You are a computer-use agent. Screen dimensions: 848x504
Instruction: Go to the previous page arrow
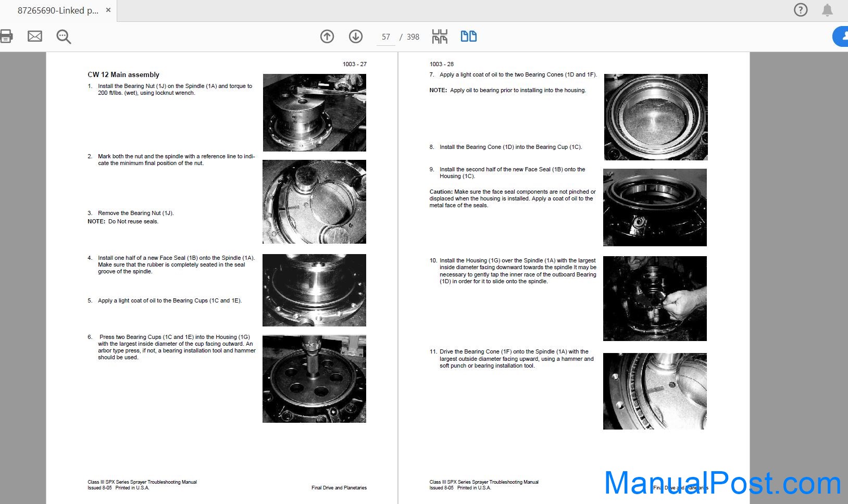click(327, 36)
